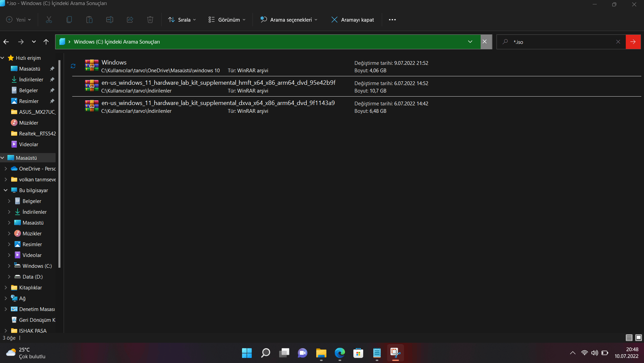
Task: Expand the Data (D:) tree node
Action: (9, 277)
